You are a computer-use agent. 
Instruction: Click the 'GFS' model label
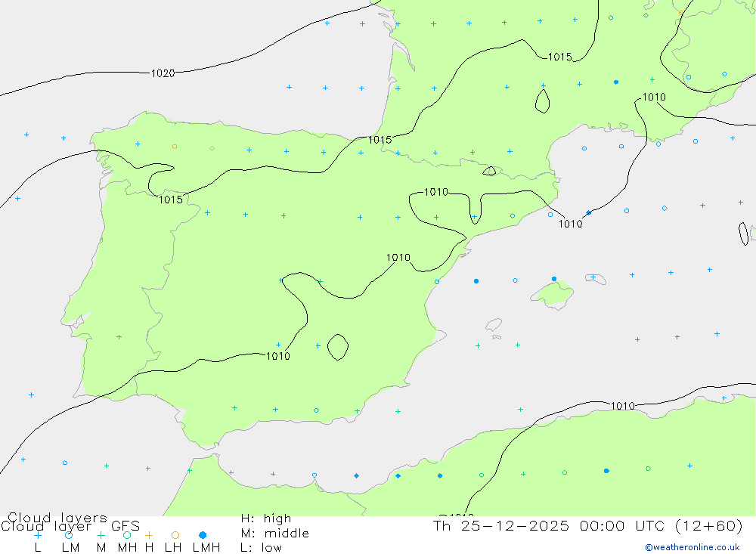125,526
